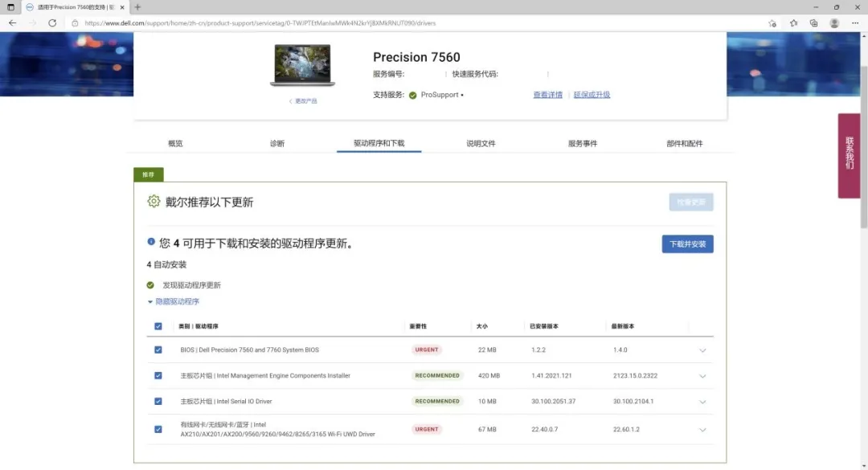The image size is (868, 470).
Task: Toggle the select-all drivers checkbox
Action: tap(158, 326)
